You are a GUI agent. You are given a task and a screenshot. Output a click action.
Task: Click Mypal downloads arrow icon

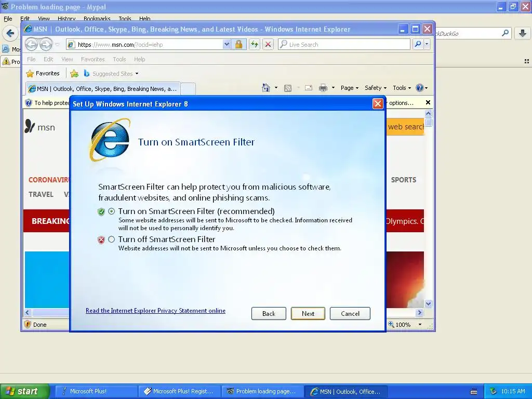(x=523, y=33)
